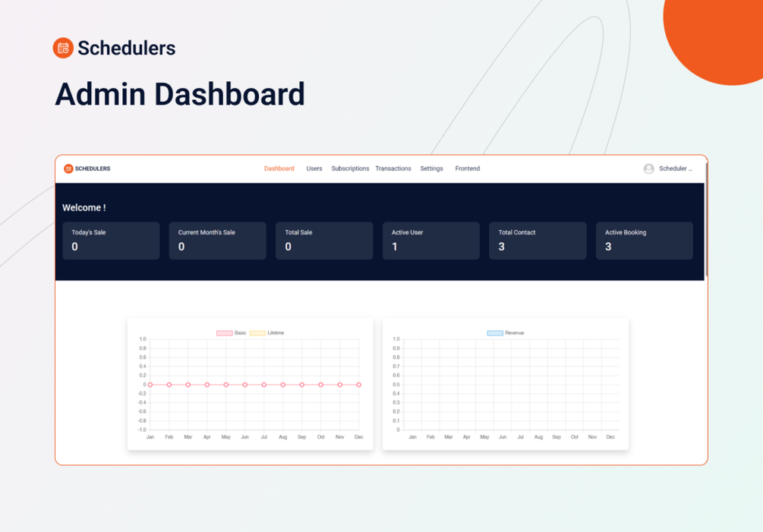Select the Total Contact card
The image size is (763, 532).
click(x=538, y=241)
